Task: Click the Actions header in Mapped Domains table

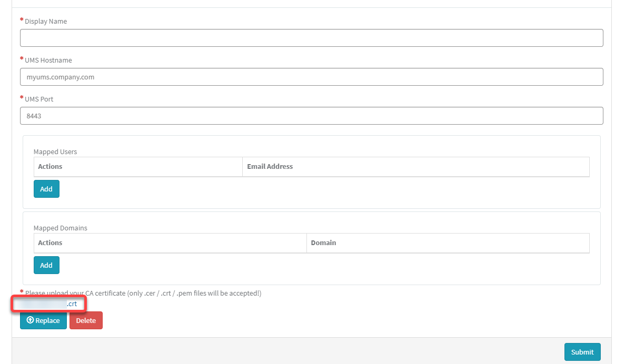Action: (50, 242)
